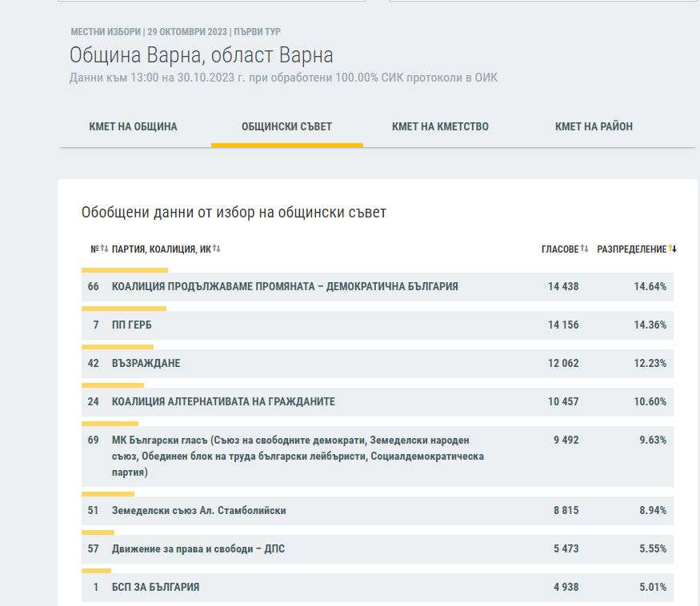Open МК Български гласъ row
700x606 pixels.
pos(378,456)
